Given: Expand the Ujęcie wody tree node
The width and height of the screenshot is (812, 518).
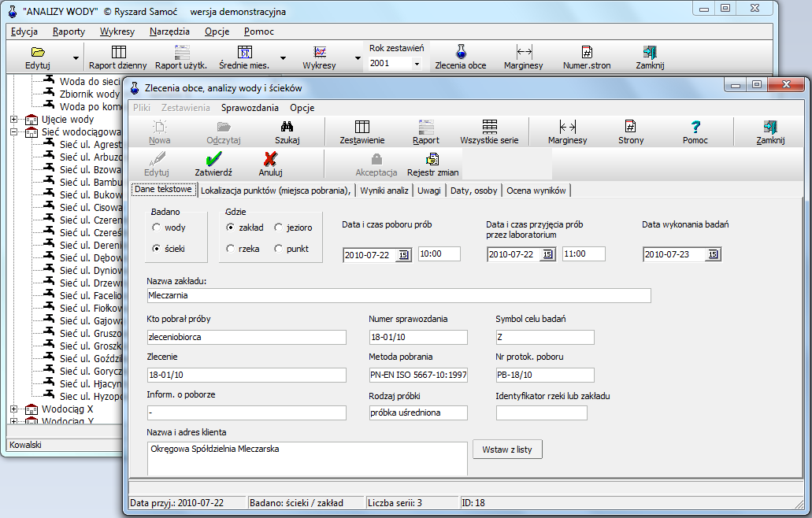Looking at the screenshot, I should pos(14,120).
